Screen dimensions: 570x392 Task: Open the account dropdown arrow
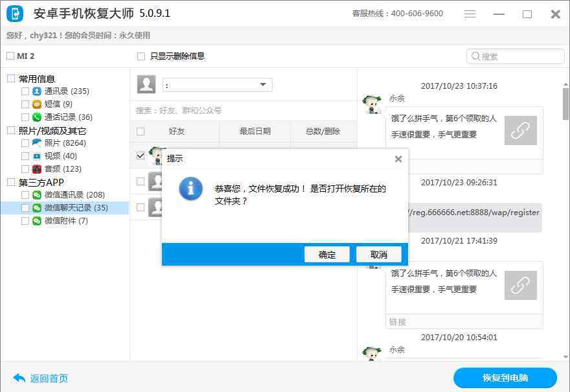point(263,85)
